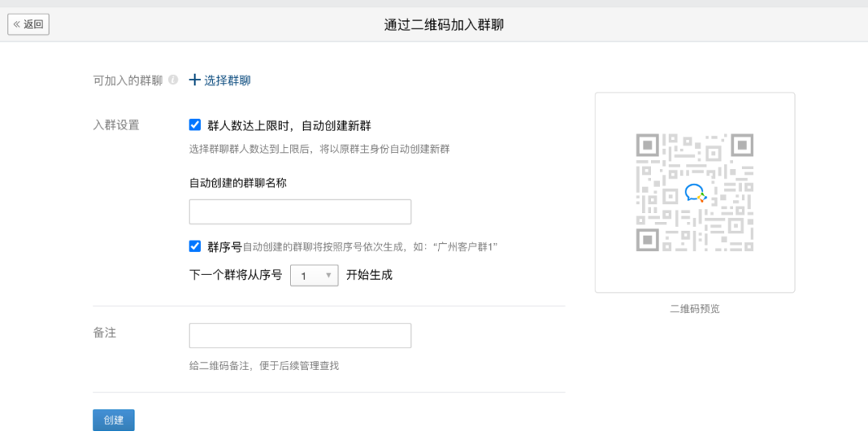
Task: Focus the 备注 text input field
Action: pos(300,335)
